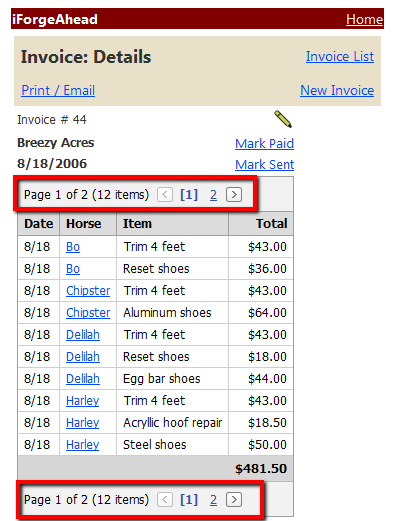
Task: Click the Invoice # 44 text
Action: coord(52,120)
